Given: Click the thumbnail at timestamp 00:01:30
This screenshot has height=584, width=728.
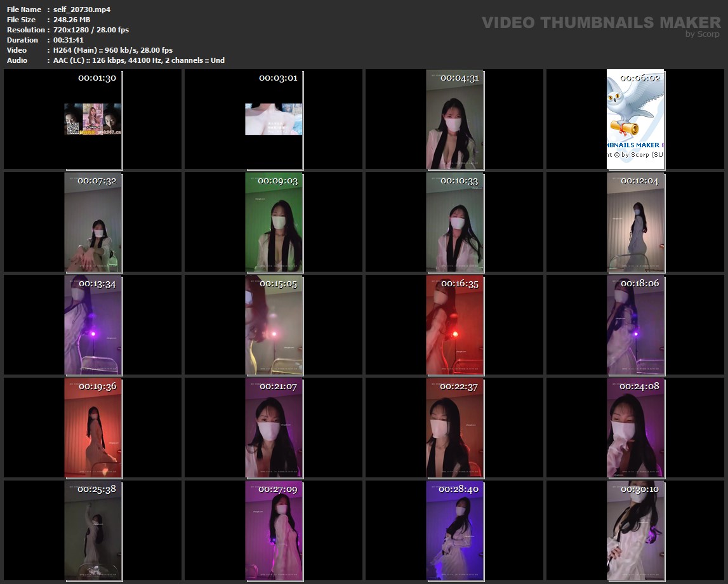Looking at the screenshot, I should point(93,119).
